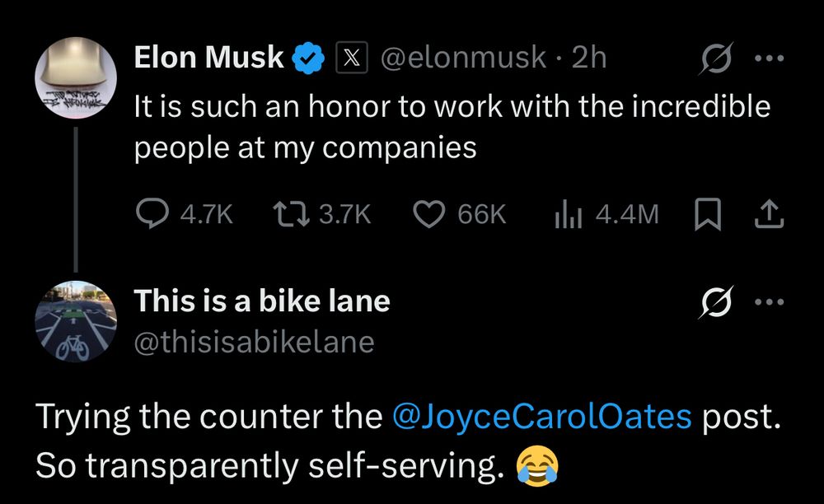Click the X affiliation badge
Screen dimensions: 824x504
pos(349,58)
